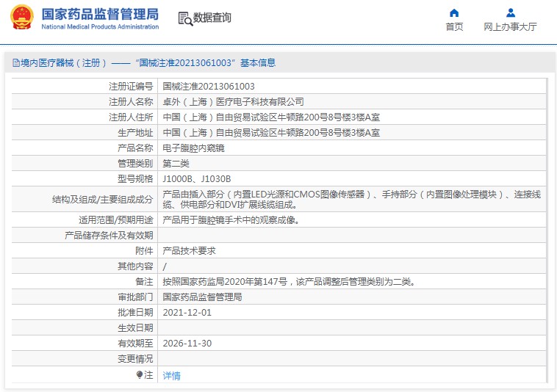Click the lightbulb icon beside 注

tap(140, 374)
